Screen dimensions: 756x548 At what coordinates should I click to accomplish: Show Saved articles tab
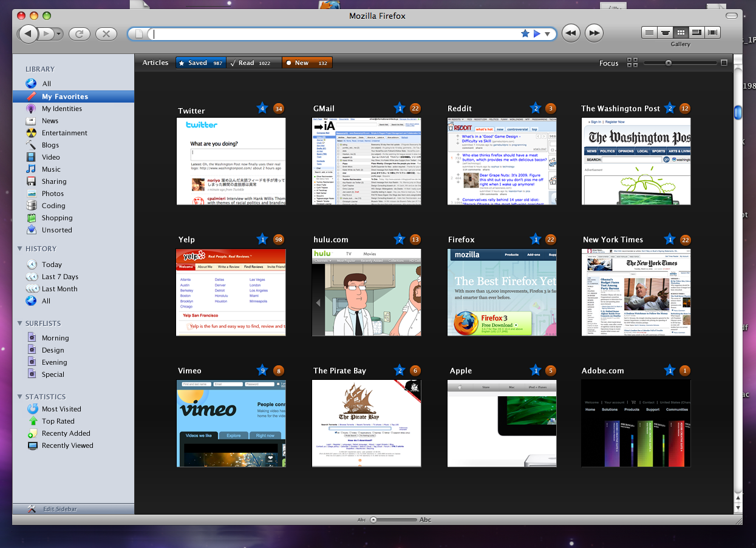pos(201,63)
